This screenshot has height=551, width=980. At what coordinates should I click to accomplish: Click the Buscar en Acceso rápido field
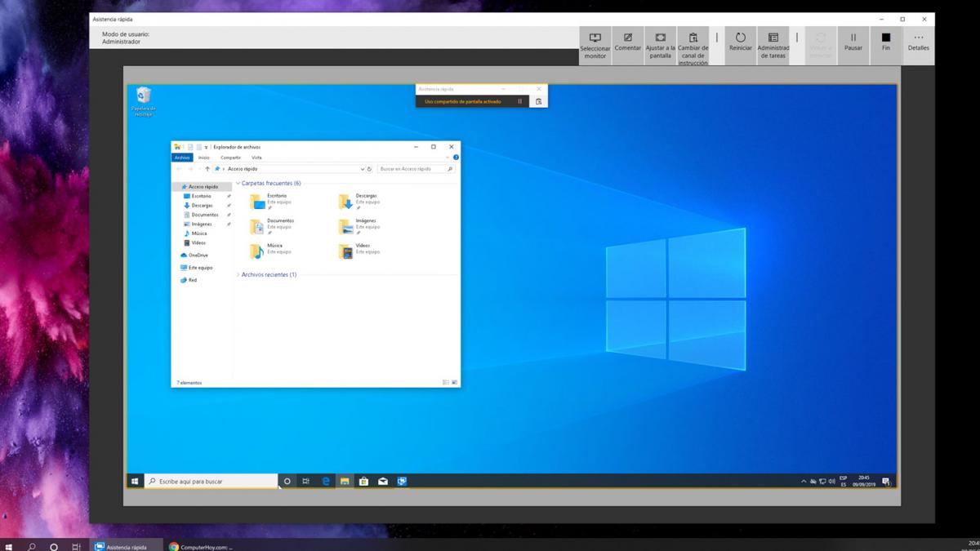tap(411, 169)
